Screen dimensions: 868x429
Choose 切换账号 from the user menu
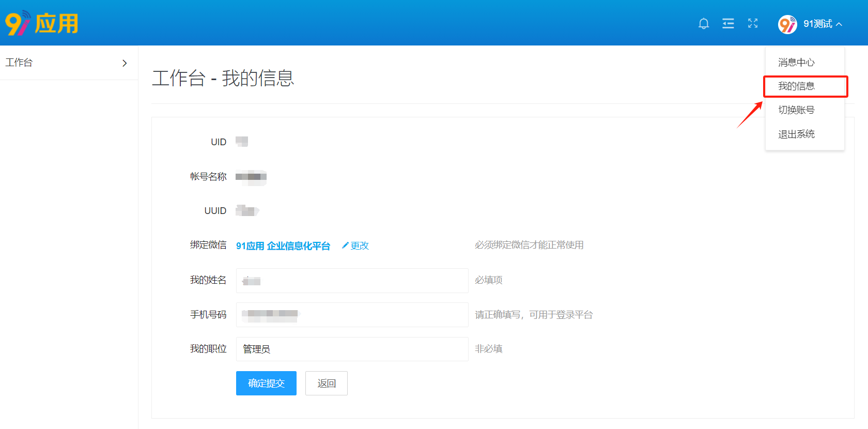click(x=796, y=110)
